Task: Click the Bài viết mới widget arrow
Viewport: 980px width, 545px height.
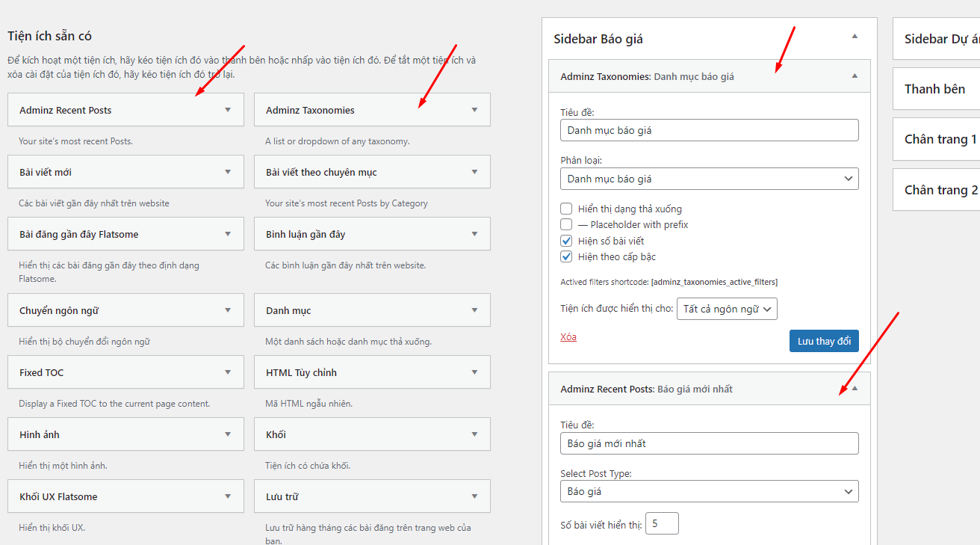Action: click(228, 172)
